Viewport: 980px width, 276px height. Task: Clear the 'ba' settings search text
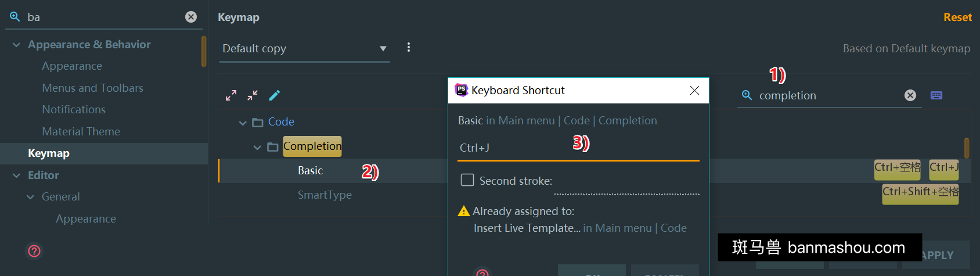191,17
